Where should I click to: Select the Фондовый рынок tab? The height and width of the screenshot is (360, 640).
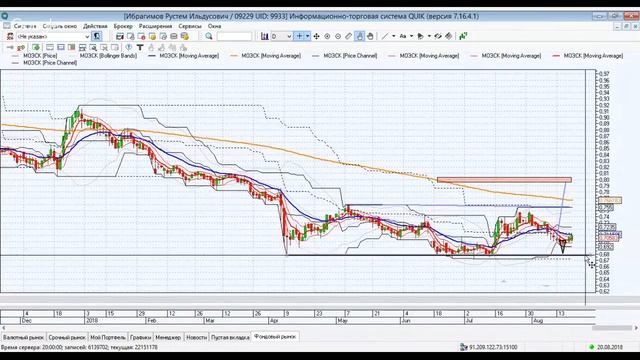click(x=275, y=337)
